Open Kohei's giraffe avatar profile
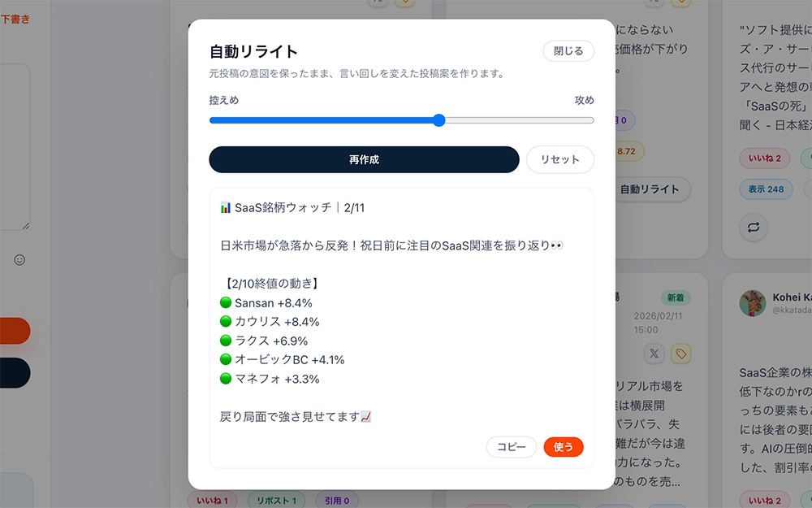Viewport: 812px width, 508px height. point(752,303)
